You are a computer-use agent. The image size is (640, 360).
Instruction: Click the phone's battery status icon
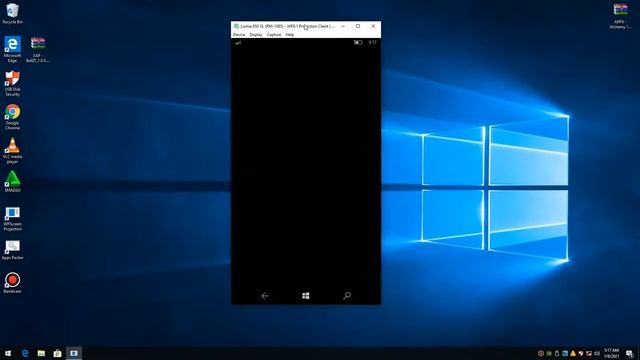[358, 42]
